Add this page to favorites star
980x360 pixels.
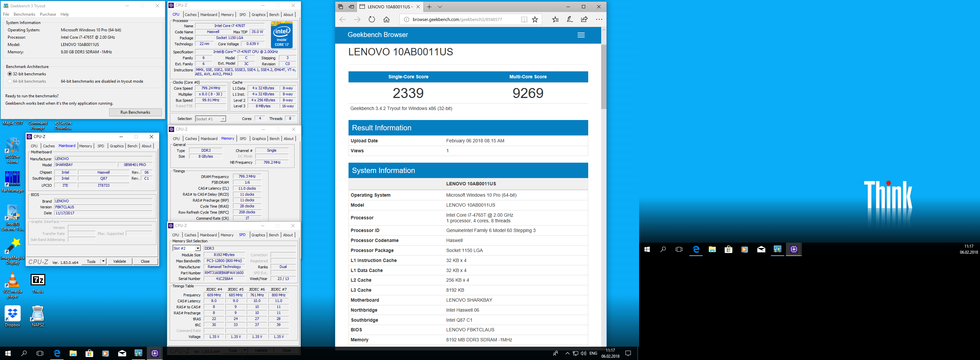point(535,19)
